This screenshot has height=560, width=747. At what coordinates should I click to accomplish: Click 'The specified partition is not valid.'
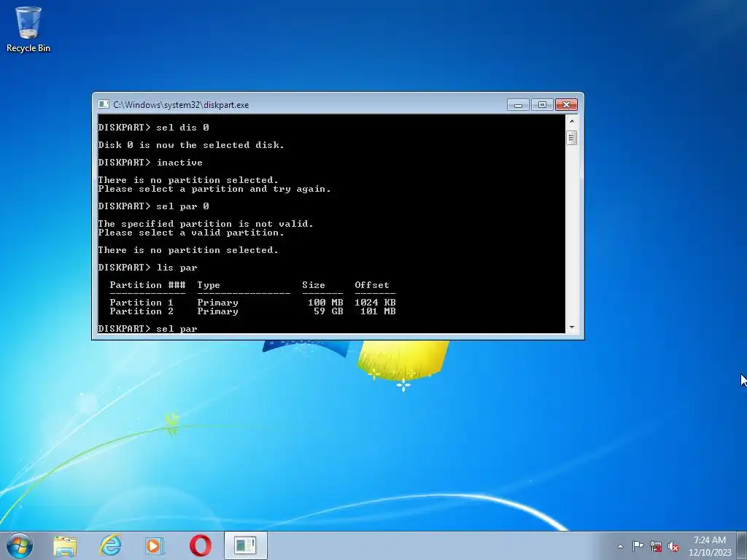click(206, 224)
